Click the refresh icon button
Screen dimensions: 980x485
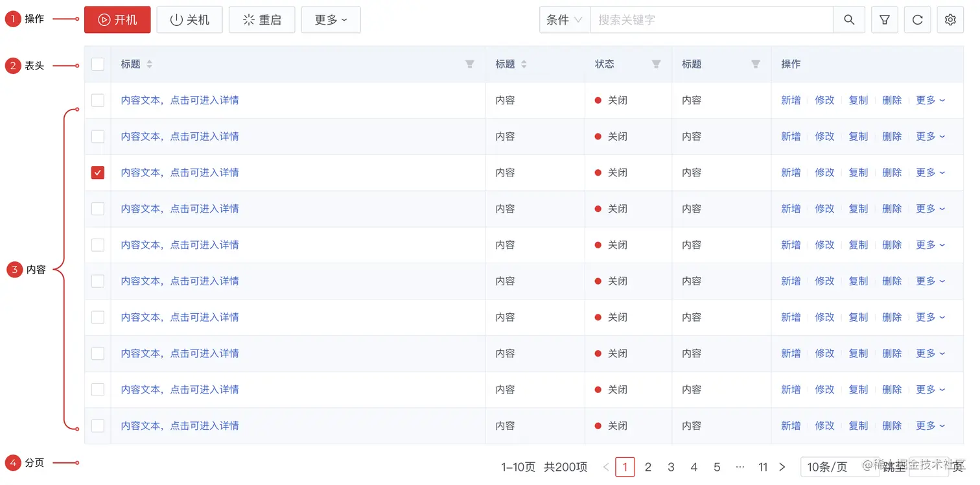tap(918, 20)
